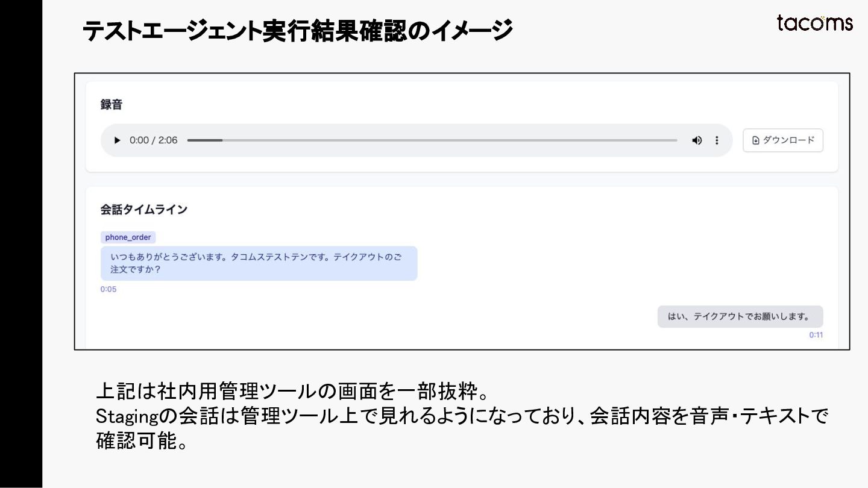Click the download icon inside the ダウンロード button
This screenshot has width=868, height=488.
(x=756, y=140)
